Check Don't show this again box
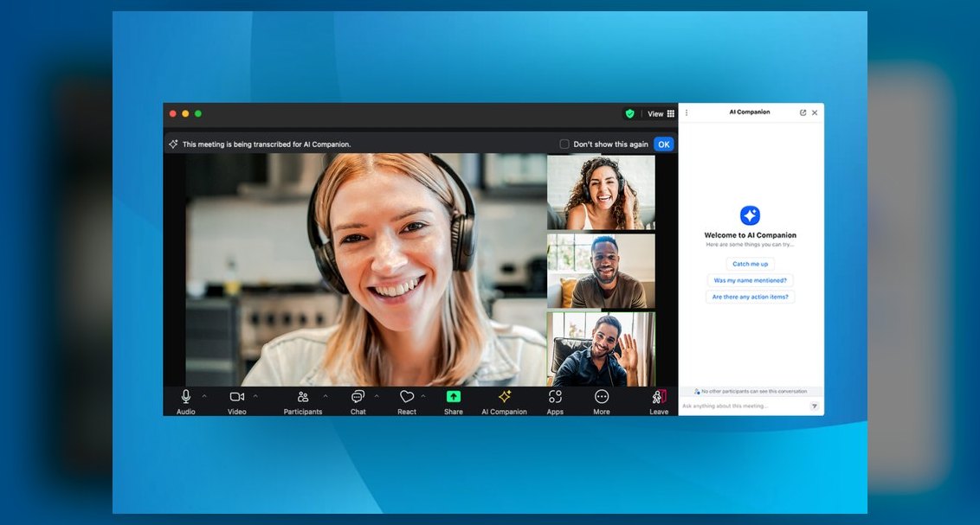Screen dimensions: 980x525 pos(564,144)
